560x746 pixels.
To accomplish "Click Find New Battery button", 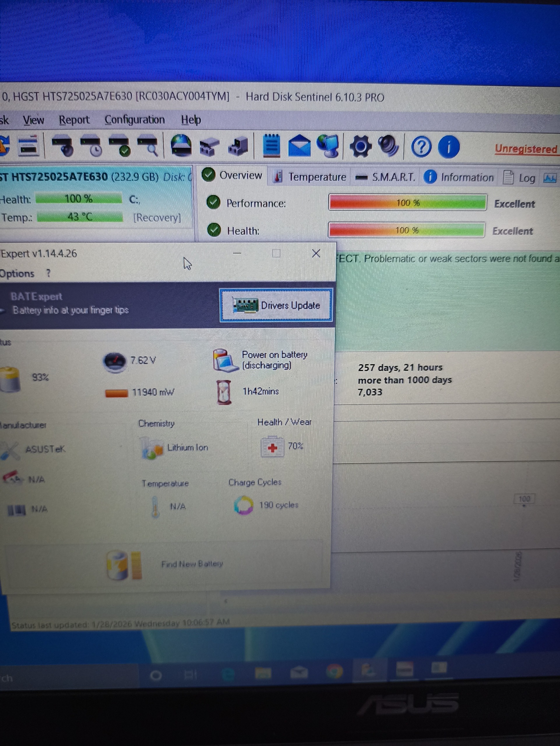I will (x=192, y=564).
